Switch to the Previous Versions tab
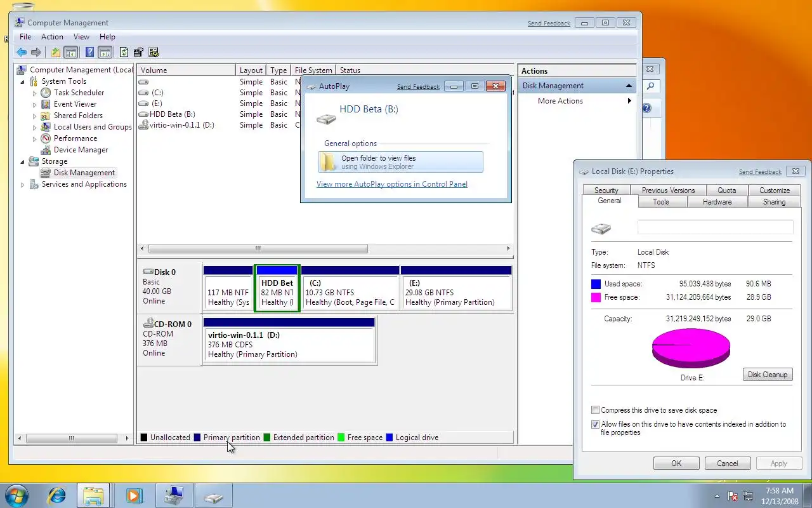Viewport: 812px width, 508px height. [x=668, y=190]
